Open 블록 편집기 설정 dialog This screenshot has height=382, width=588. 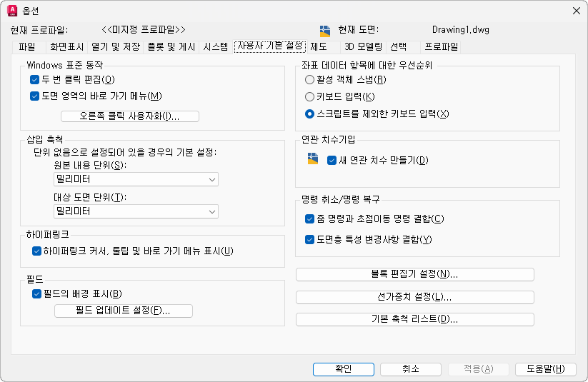point(414,275)
